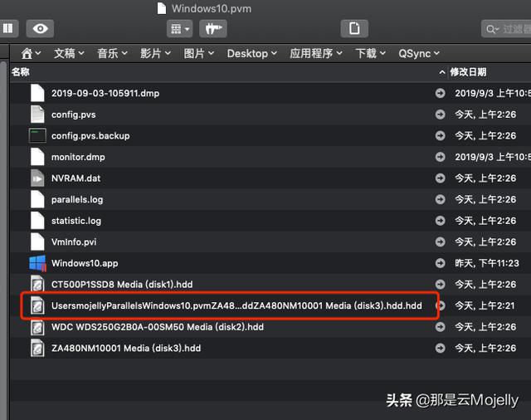Click arrow button for WDC WDS250G2B0A row
Screen dimensions: 531x420
(x=441, y=327)
